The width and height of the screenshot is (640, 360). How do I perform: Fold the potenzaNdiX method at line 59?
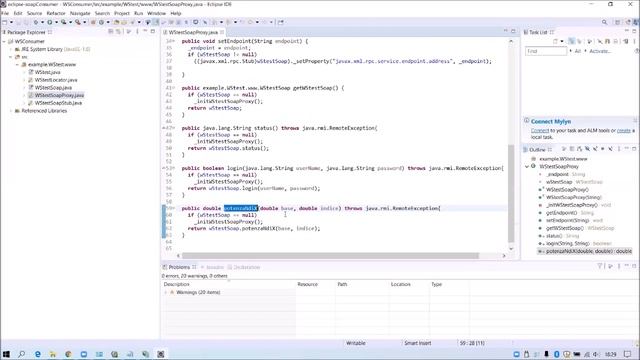point(174,208)
